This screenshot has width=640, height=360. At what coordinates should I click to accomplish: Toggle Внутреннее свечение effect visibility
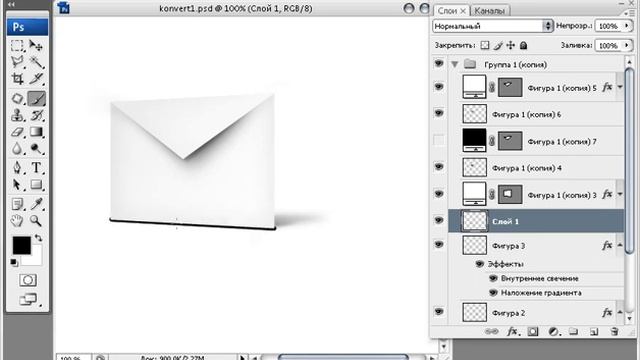coord(493,278)
